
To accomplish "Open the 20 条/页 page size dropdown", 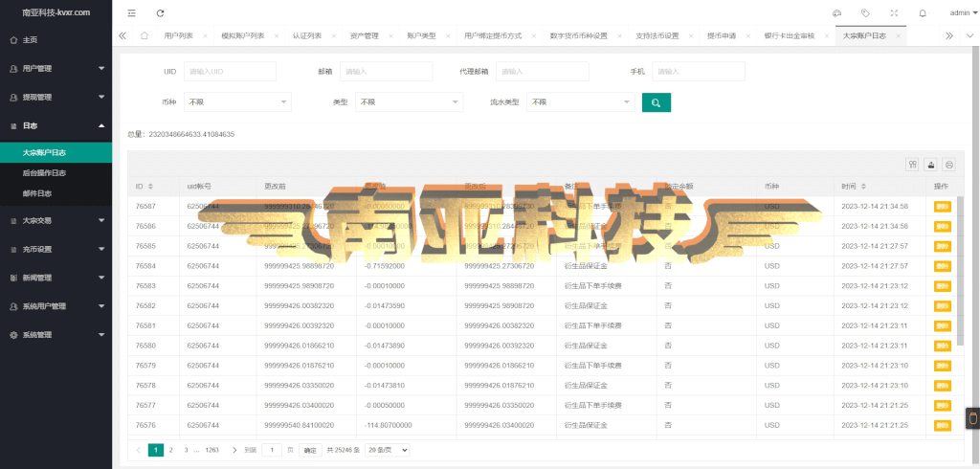I will [387, 450].
